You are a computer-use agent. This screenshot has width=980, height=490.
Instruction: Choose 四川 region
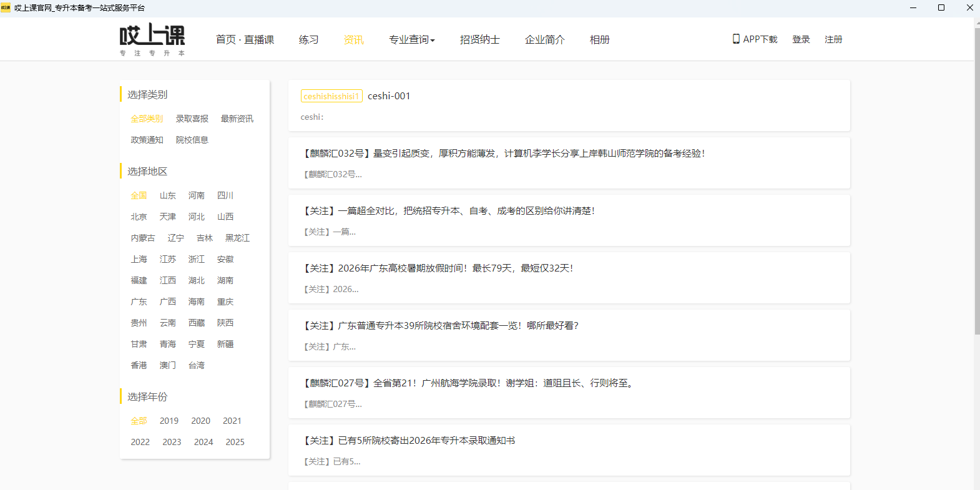(225, 195)
